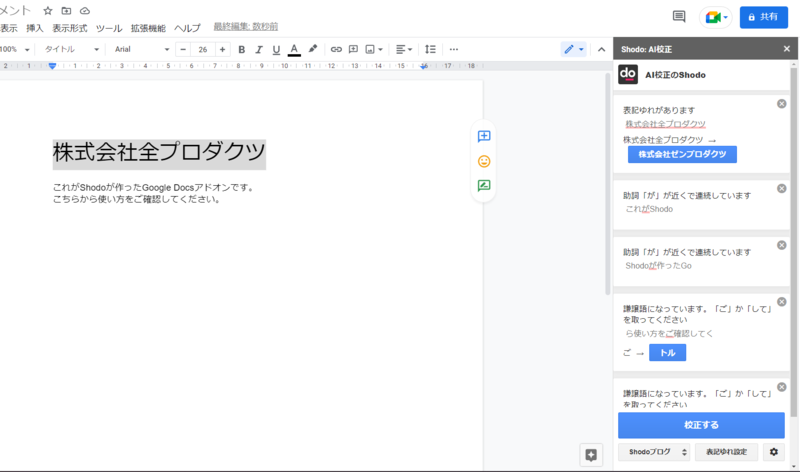Toggle bold formatting
Image resolution: width=800 pixels, height=472 pixels.
(242, 49)
